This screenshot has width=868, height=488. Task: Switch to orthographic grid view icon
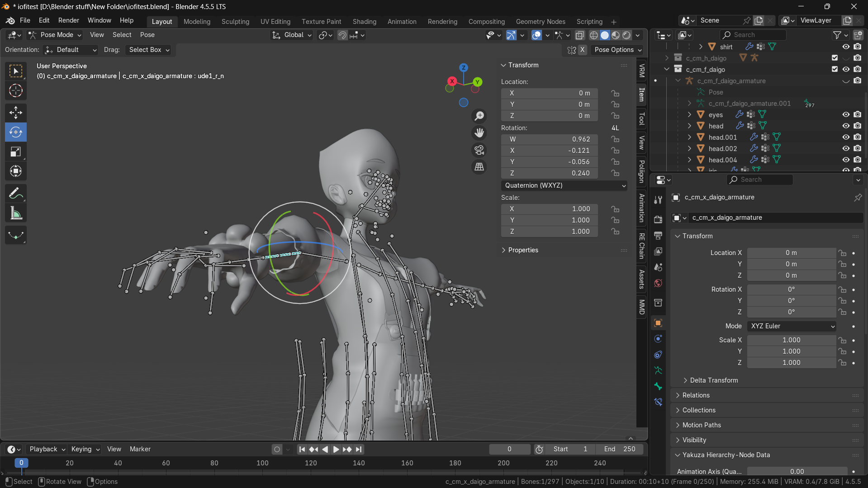click(479, 167)
